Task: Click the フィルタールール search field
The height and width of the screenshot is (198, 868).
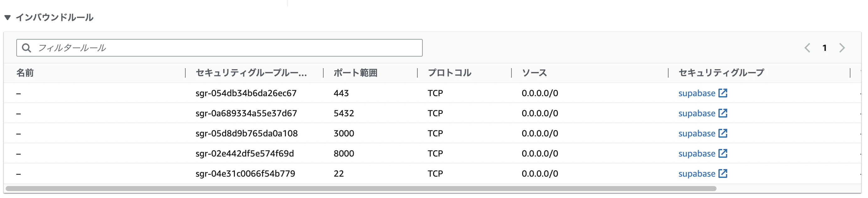Action: coord(220,48)
